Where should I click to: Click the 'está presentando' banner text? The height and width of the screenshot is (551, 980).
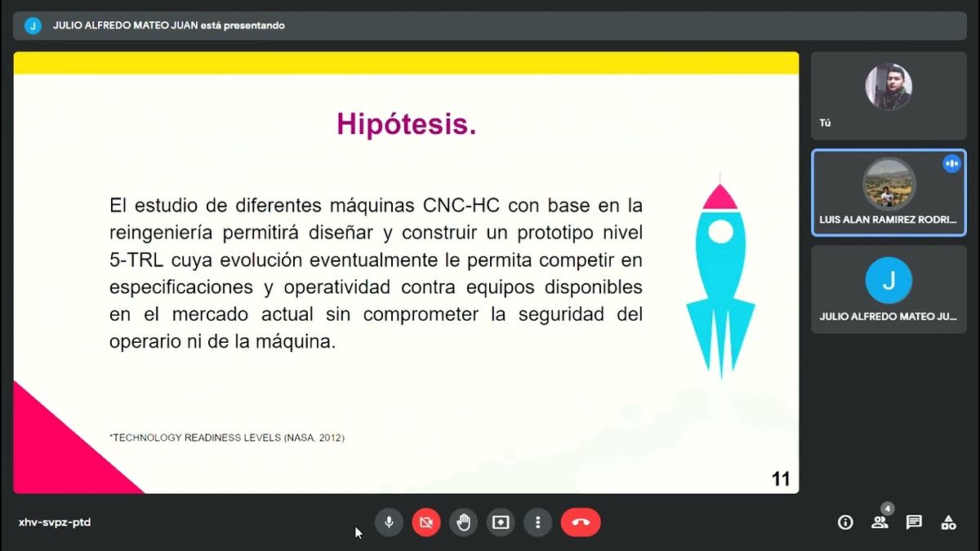point(243,25)
